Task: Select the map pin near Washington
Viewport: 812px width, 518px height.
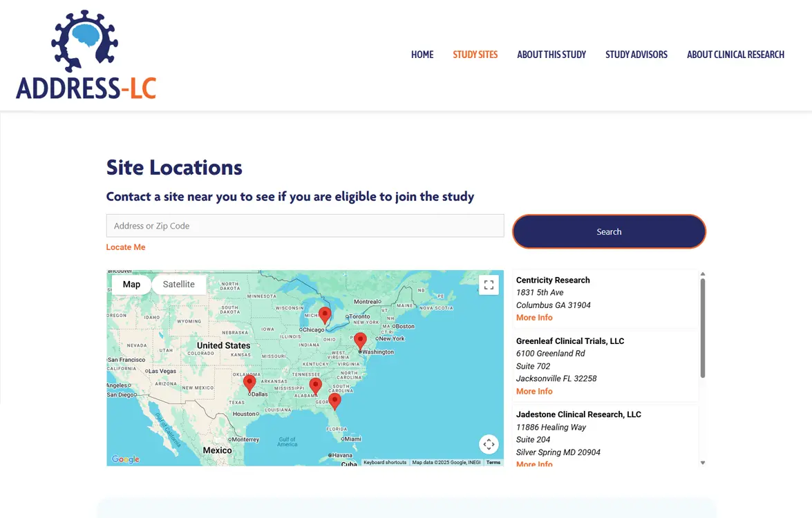Action: pyautogui.click(x=361, y=341)
